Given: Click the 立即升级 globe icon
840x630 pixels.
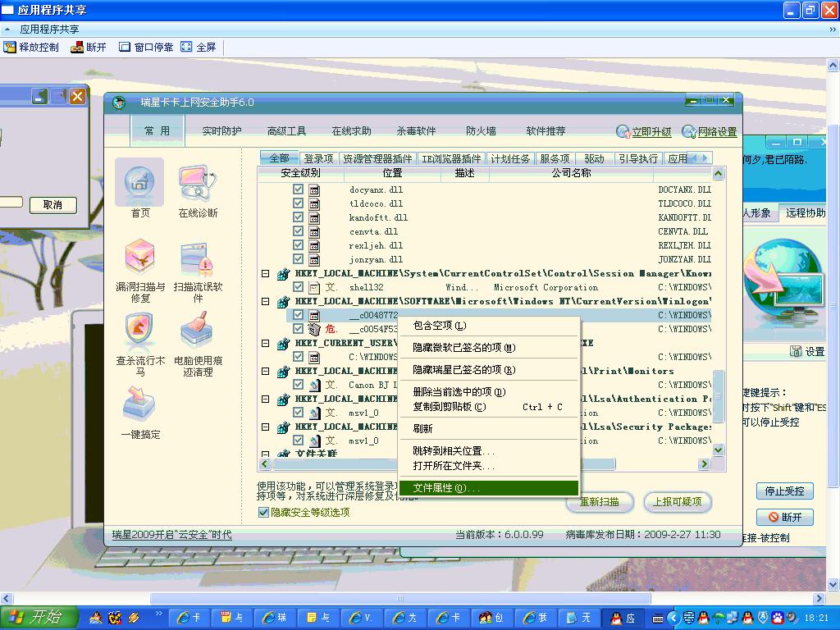Looking at the screenshot, I should pos(623,131).
